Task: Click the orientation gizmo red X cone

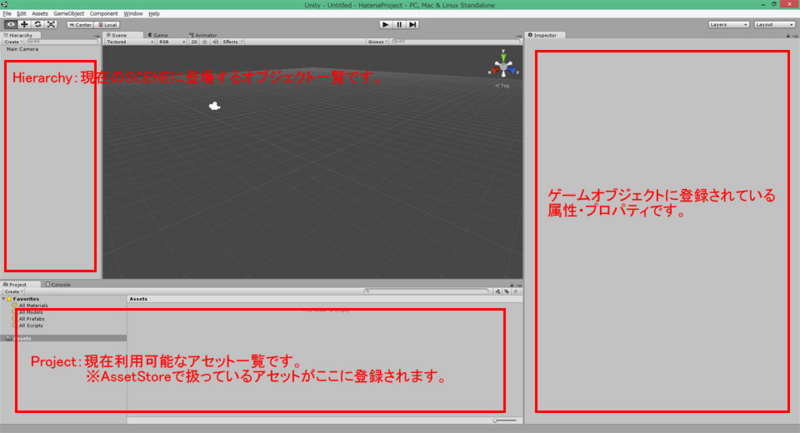Action: tap(494, 71)
